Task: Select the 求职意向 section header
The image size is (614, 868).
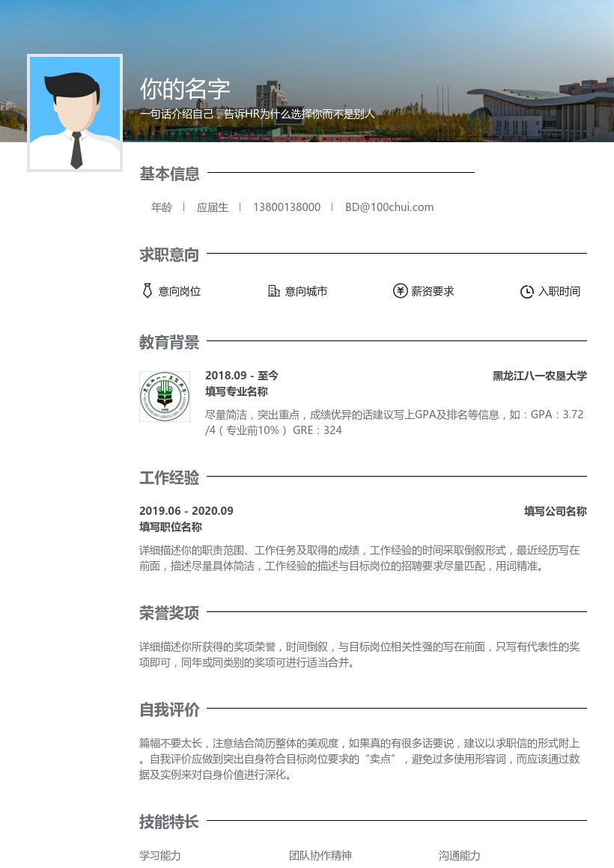Action: click(169, 254)
